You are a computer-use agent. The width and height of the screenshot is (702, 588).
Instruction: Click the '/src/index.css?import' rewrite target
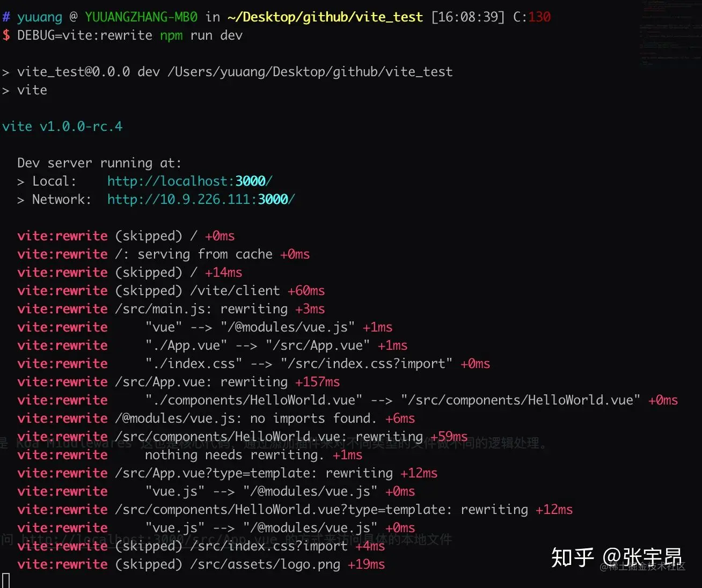coord(367,364)
